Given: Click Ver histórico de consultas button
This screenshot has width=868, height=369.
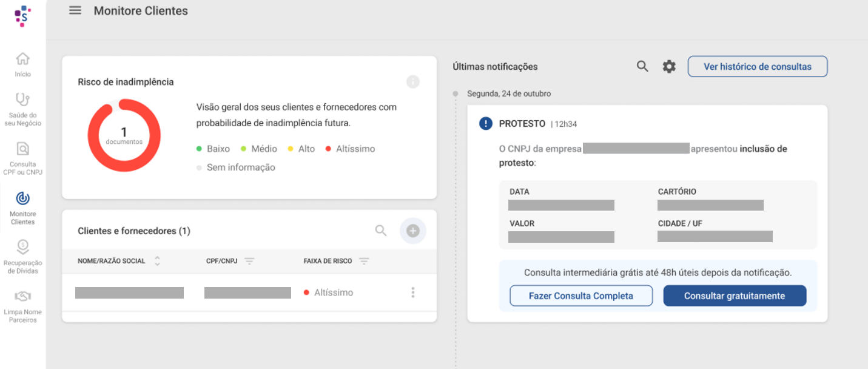Looking at the screenshot, I should (758, 67).
